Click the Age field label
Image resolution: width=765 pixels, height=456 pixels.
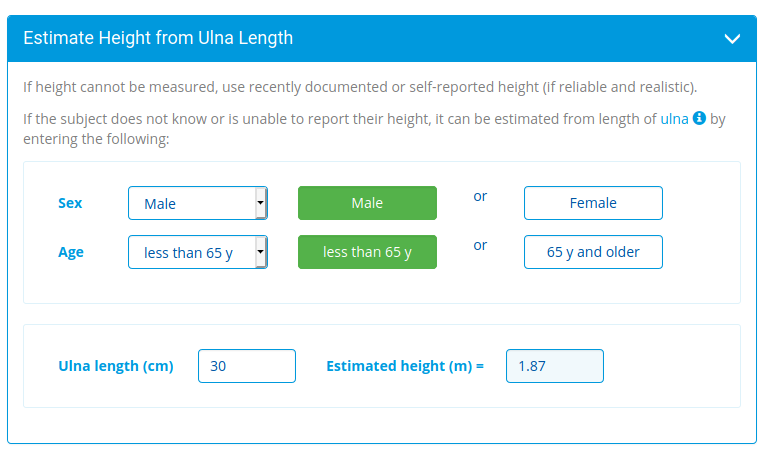[71, 253]
